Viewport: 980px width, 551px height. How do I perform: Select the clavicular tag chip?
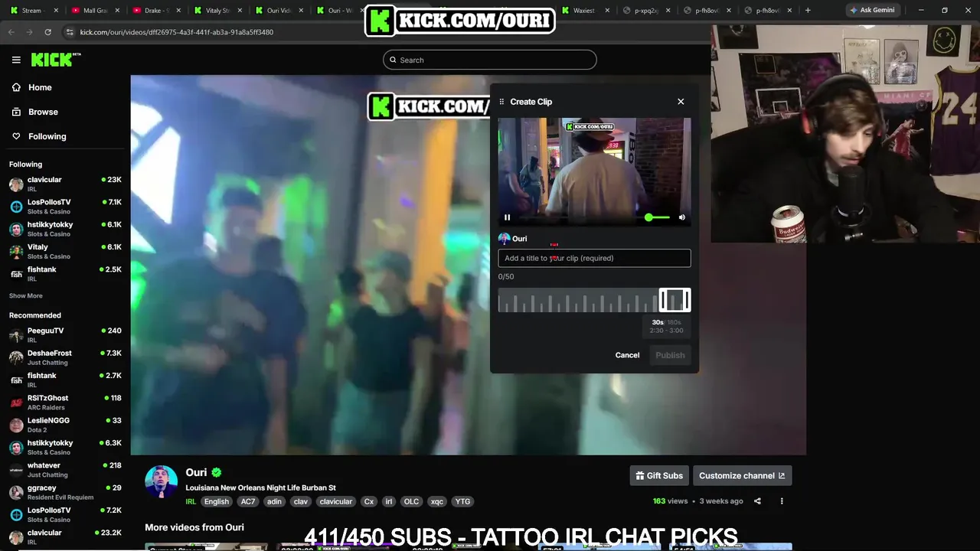point(336,502)
